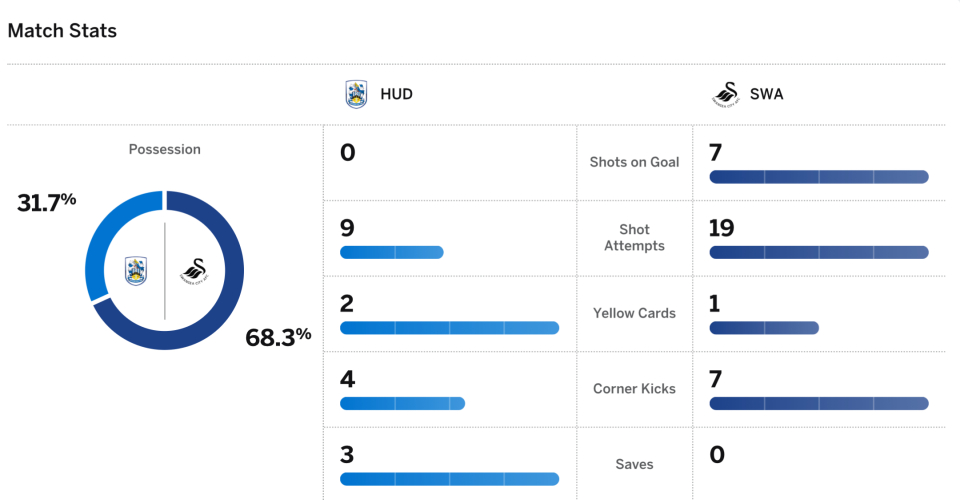
Task: Click Huddersfield's Shot Attempts bar
Action: coord(391,252)
